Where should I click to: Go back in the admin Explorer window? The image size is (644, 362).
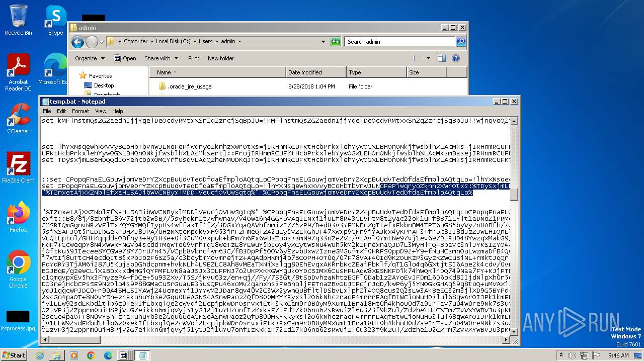point(77,42)
